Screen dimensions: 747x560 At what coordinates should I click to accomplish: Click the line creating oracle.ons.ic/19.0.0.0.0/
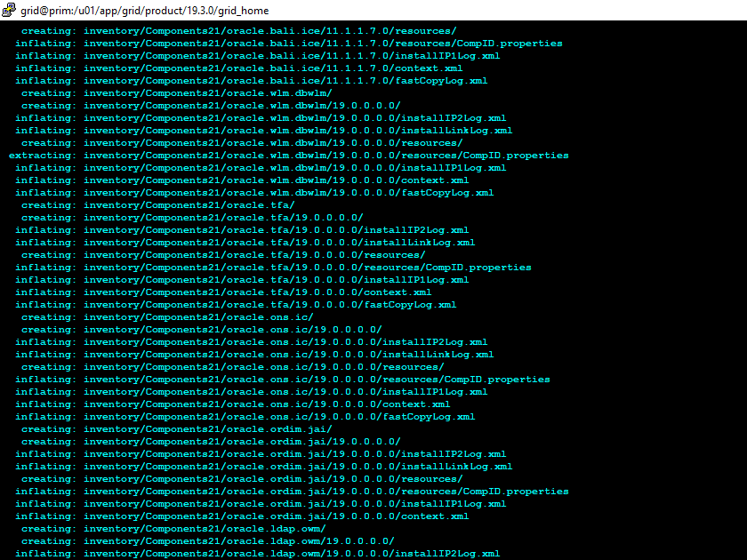click(202, 330)
